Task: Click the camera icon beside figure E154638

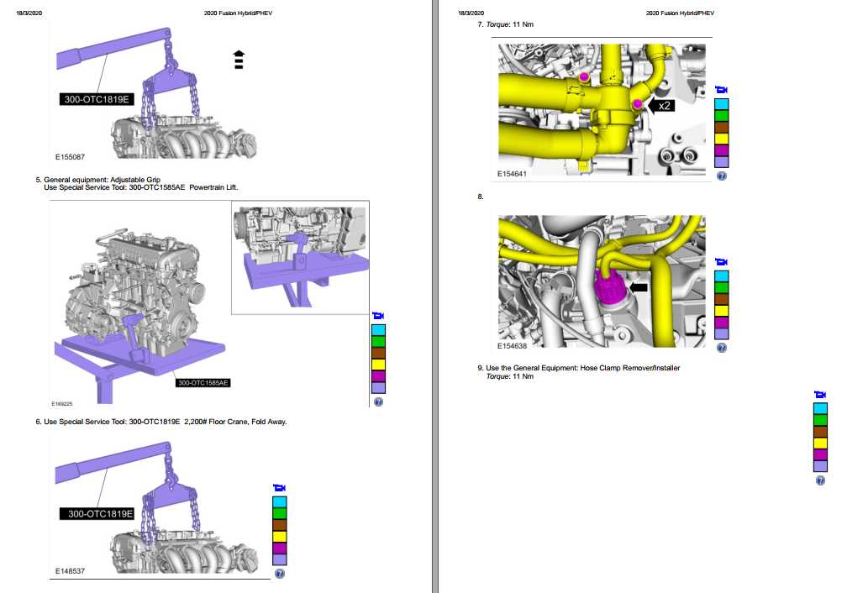Action: pos(721,262)
